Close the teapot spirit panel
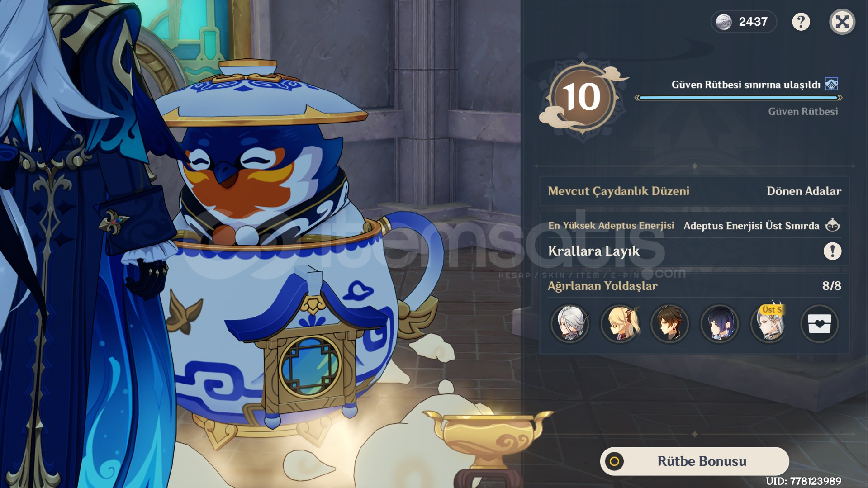The image size is (868, 488). coord(842,22)
